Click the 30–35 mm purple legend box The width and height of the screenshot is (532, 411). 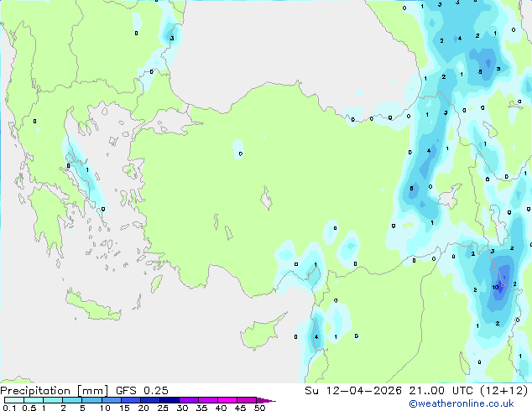[x=189, y=400]
